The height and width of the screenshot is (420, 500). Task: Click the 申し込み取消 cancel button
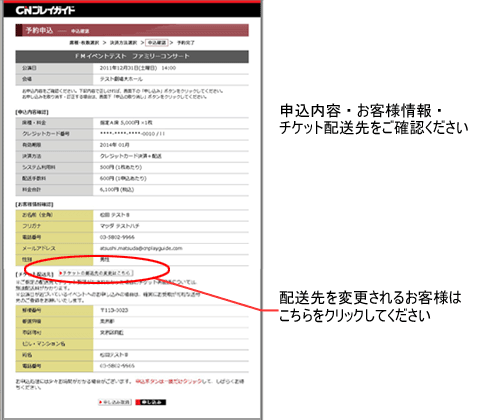tap(115, 402)
